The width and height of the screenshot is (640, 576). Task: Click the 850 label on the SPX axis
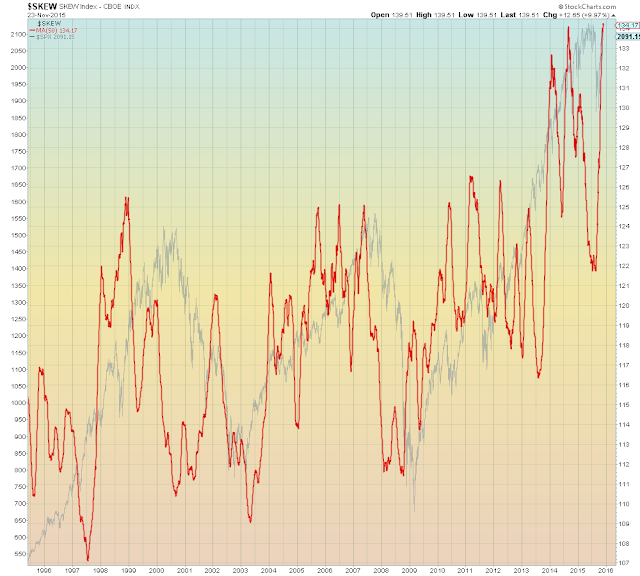20,454
